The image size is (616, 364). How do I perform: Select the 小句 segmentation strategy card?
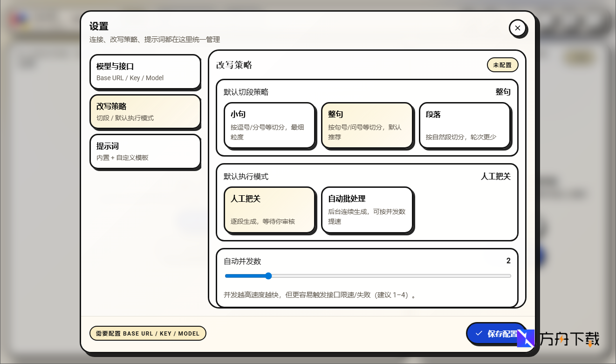[x=270, y=125]
